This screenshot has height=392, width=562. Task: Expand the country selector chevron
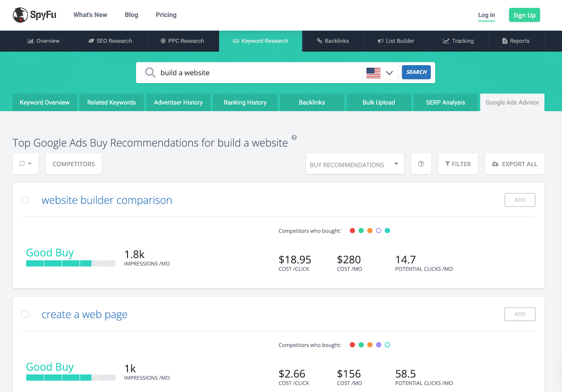coord(389,73)
